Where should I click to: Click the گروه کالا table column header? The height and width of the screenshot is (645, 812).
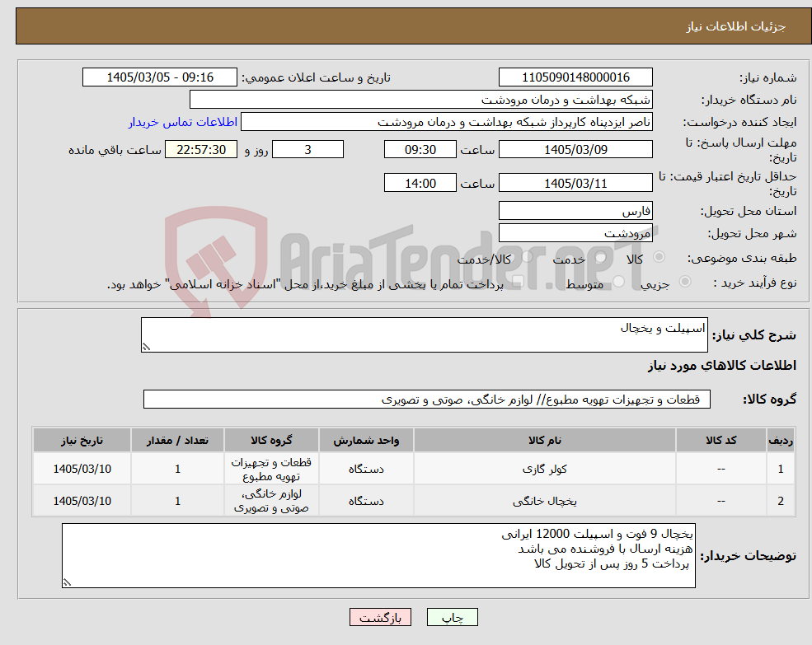point(271,440)
